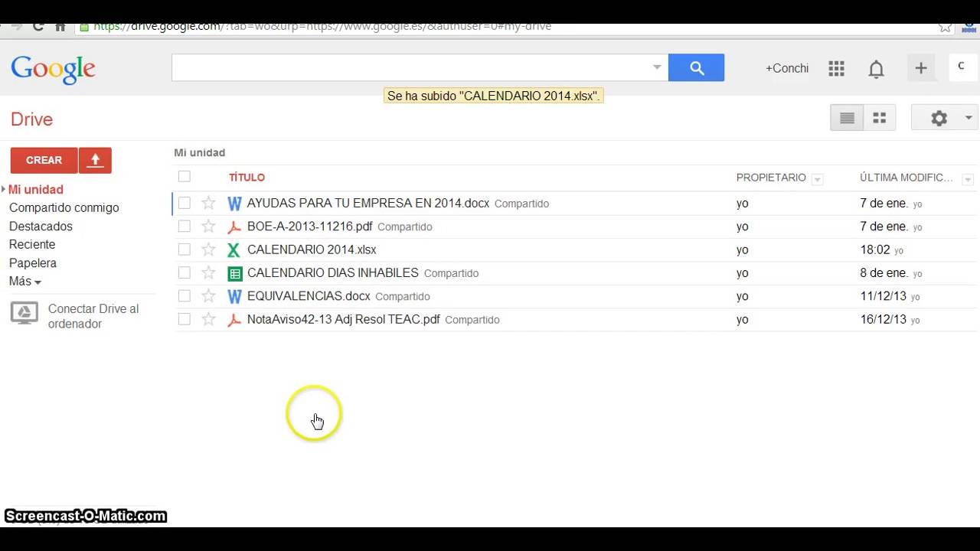Check the AYUDAS PARA TU EMPRESA row checkbox
This screenshot has height=551, width=980.
[x=185, y=203]
